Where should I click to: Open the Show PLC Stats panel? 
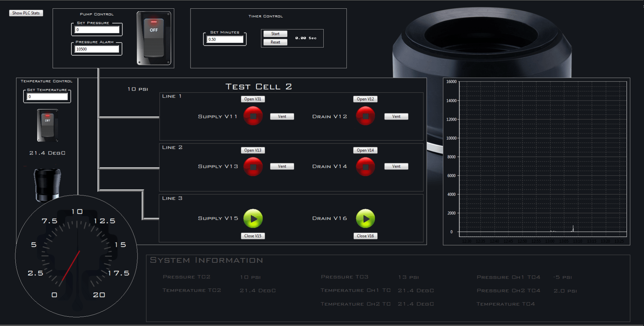[x=26, y=13]
